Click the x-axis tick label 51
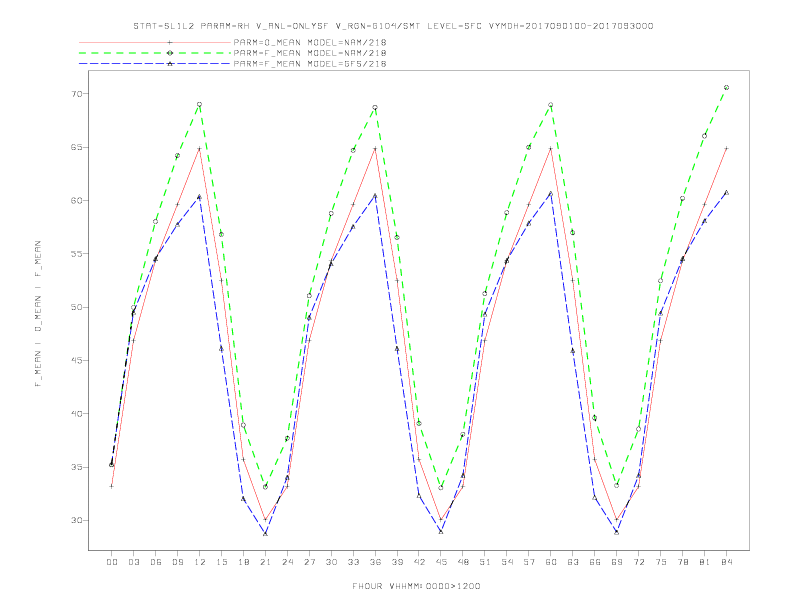This screenshot has height=612, width=792. tap(485, 562)
